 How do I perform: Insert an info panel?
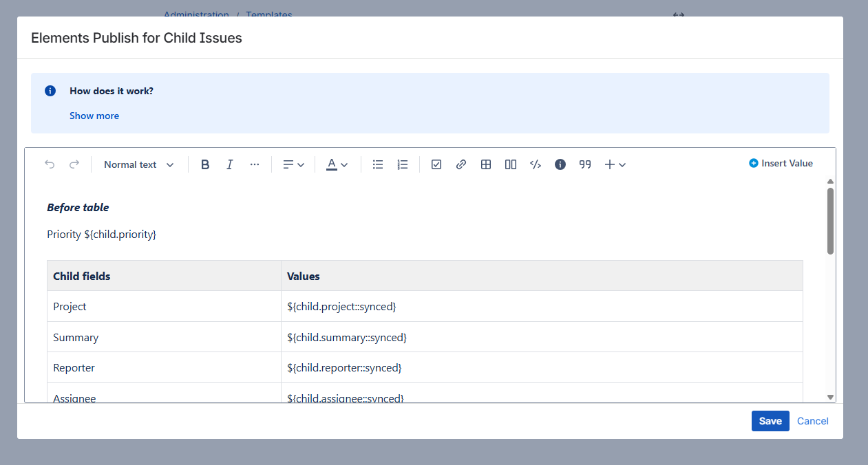tap(560, 164)
